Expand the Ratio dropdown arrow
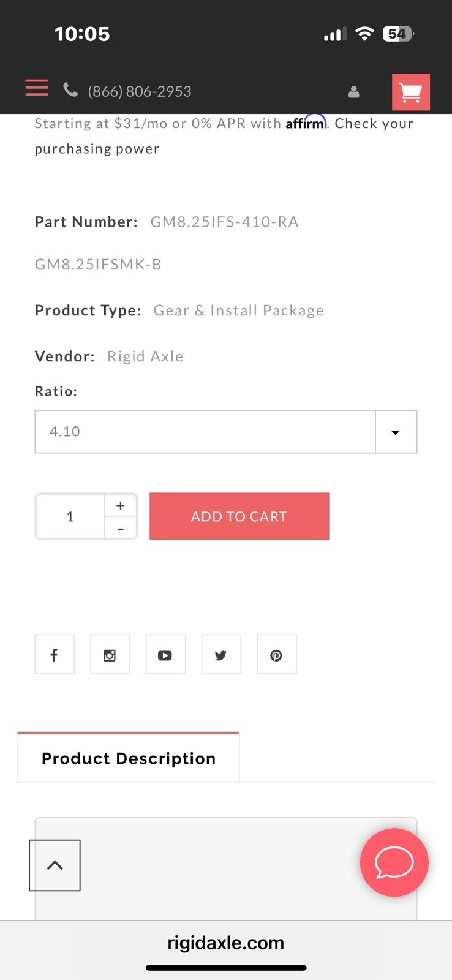The height and width of the screenshot is (980, 452). [x=396, y=432]
